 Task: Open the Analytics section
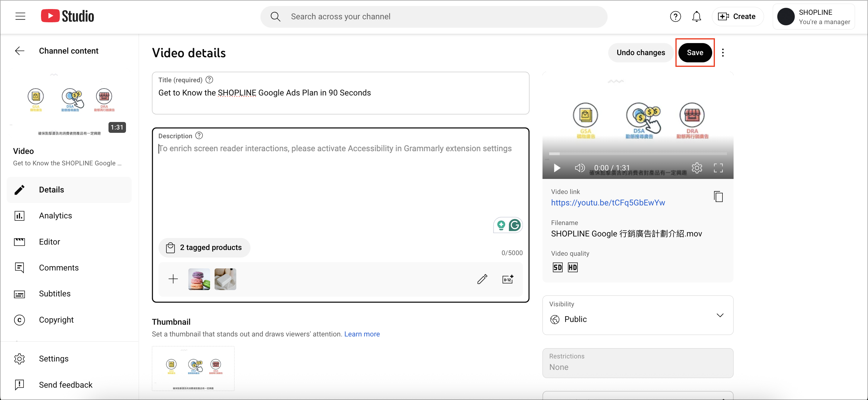69,215
